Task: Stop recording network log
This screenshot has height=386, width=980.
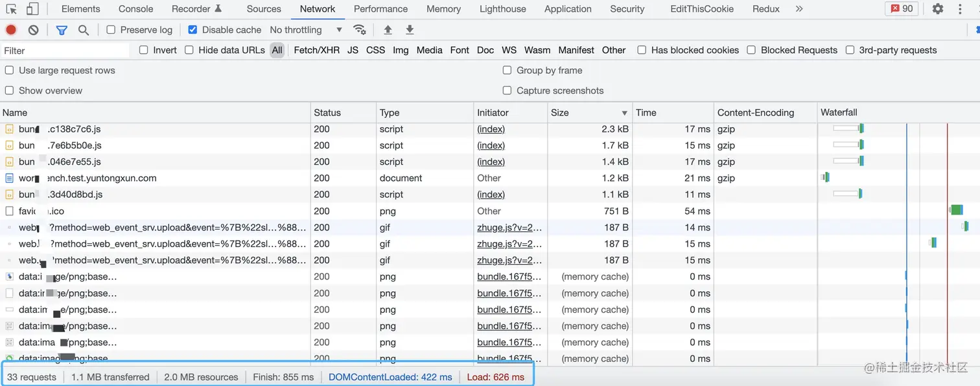Action: [11, 30]
